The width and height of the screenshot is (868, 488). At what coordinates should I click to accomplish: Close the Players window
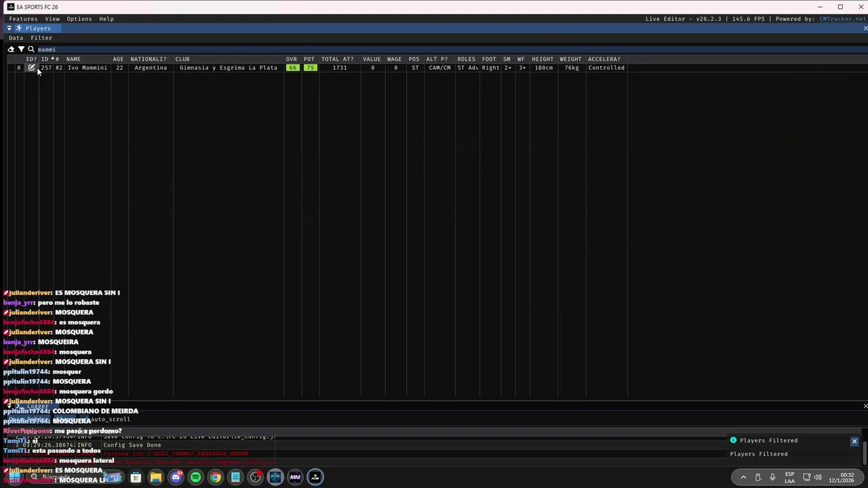point(865,28)
